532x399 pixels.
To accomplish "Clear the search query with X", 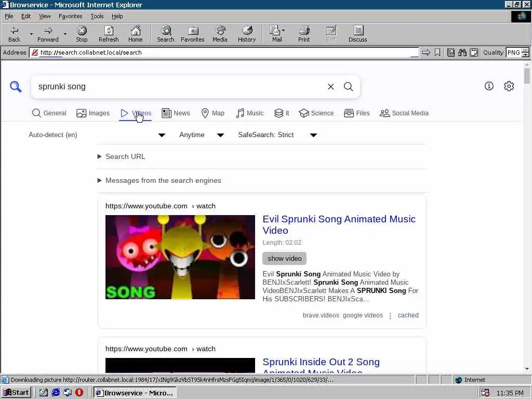I will point(330,87).
